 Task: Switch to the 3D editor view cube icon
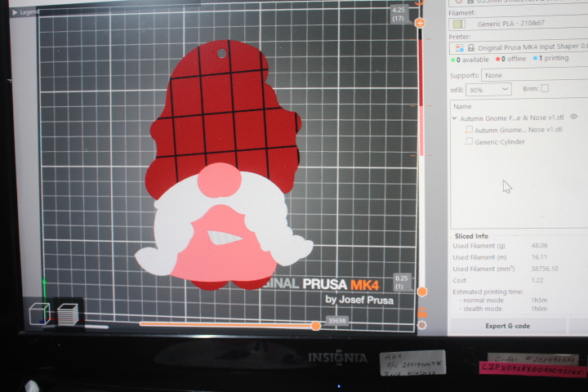(39, 314)
